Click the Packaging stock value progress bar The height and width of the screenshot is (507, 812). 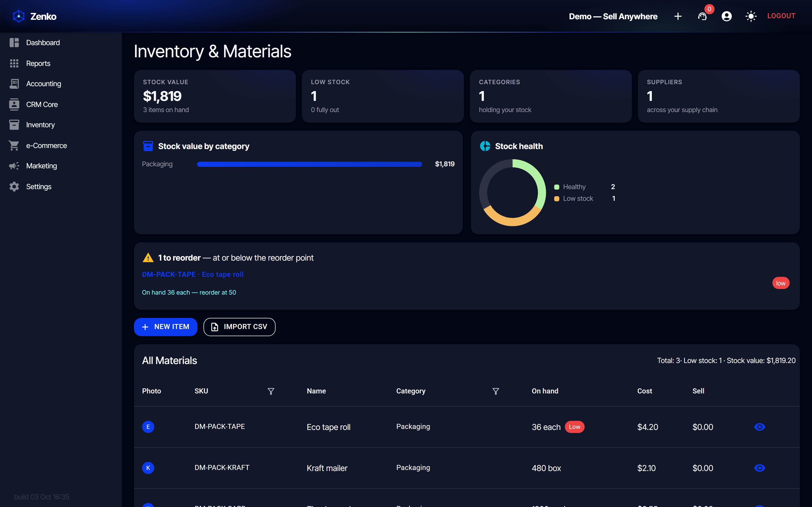pos(309,164)
